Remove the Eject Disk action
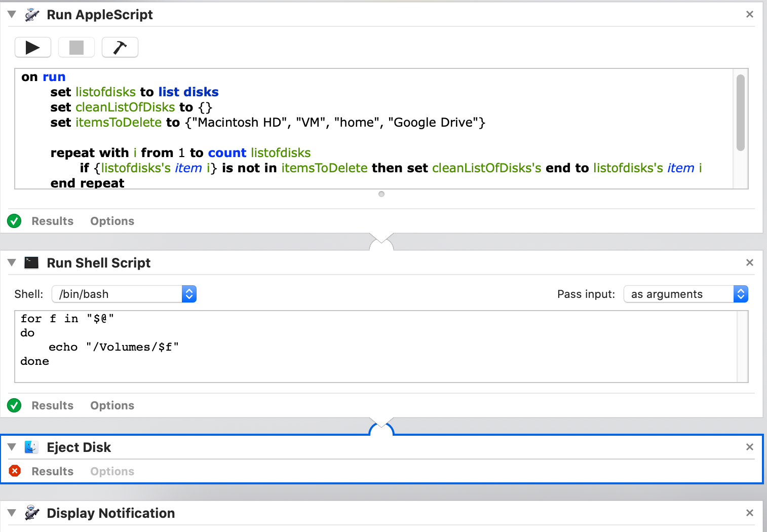The width and height of the screenshot is (767, 532). click(750, 447)
